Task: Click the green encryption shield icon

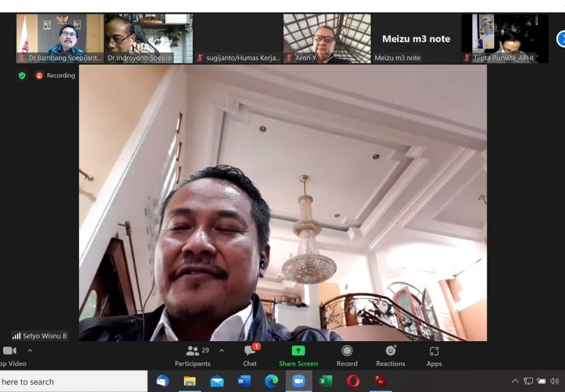Action: [22, 75]
